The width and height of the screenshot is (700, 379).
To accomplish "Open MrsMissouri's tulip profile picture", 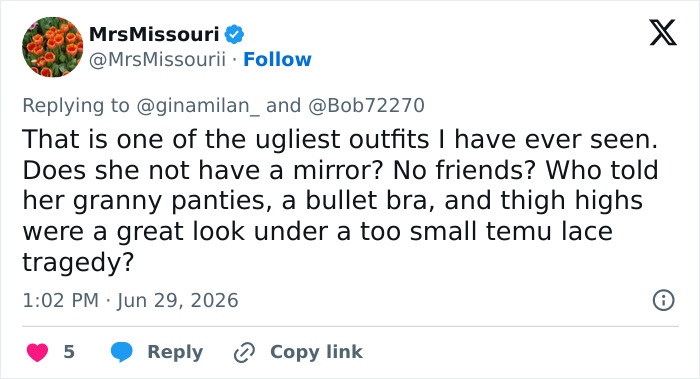I will pos(52,47).
